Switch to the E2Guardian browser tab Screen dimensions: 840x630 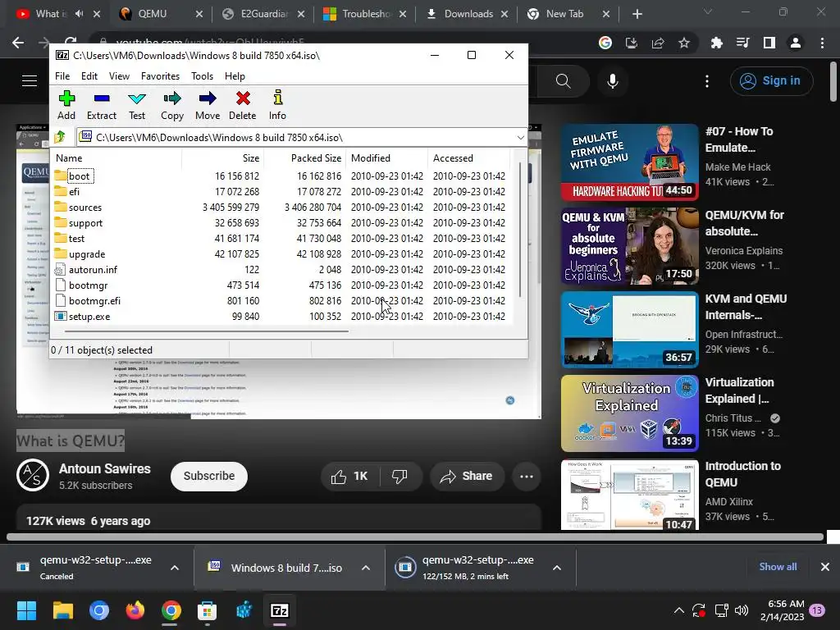(x=263, y=14)
